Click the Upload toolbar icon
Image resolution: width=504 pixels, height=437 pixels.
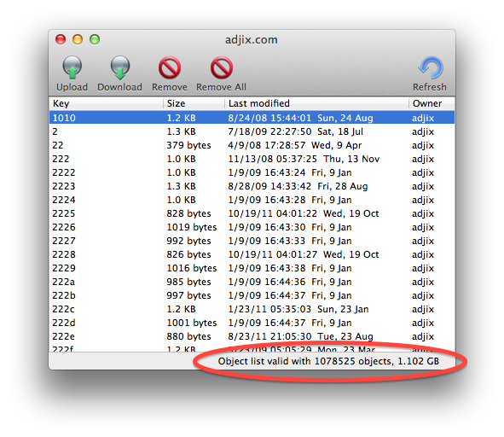[x=72, y=68]
